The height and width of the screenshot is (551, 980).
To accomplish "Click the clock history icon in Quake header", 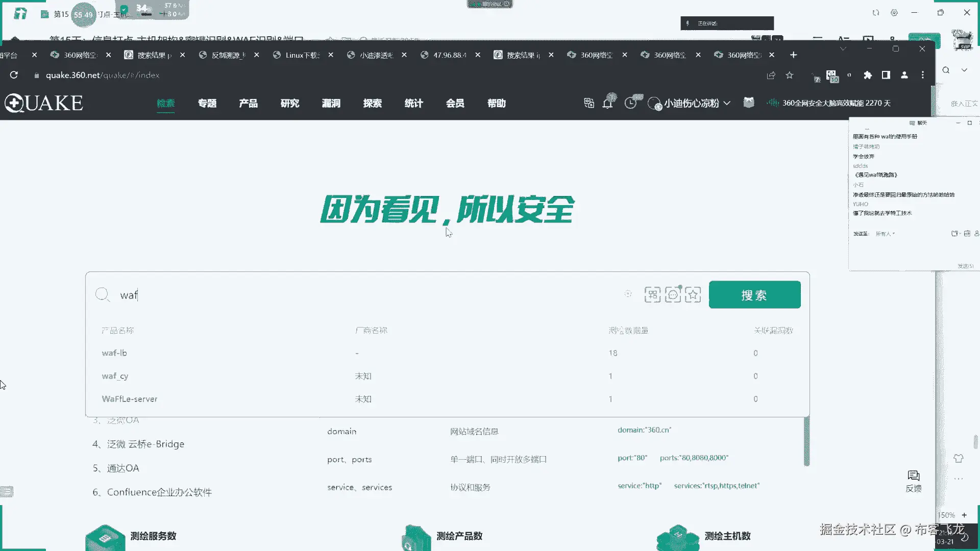I will click(631, 103).
